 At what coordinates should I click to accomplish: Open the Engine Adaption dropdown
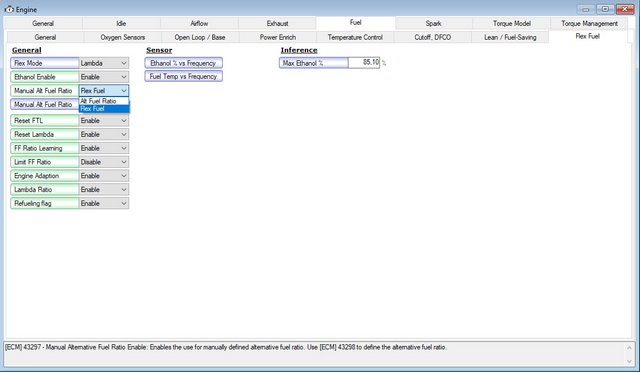click(104, 176)
